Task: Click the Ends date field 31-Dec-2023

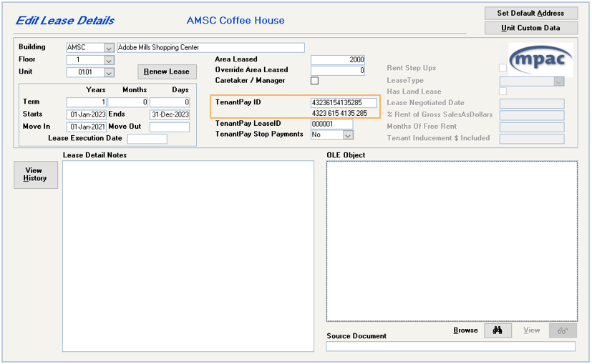Action: [170, 114]
